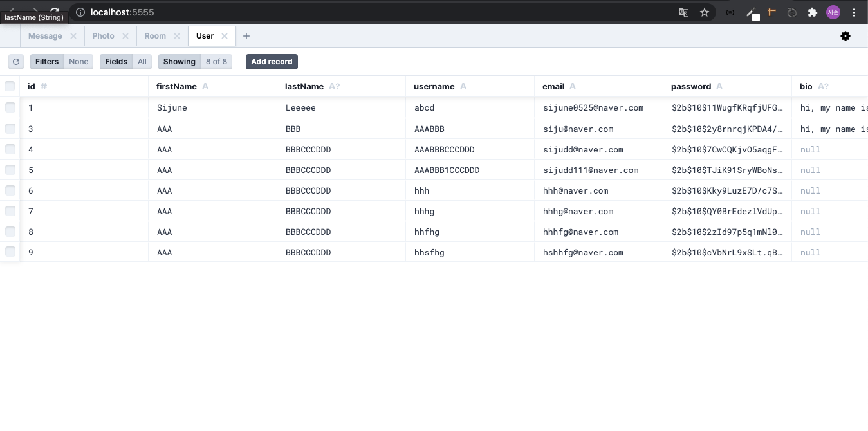Select the username cell 'hhsfhg'

[x=470, y=252]
